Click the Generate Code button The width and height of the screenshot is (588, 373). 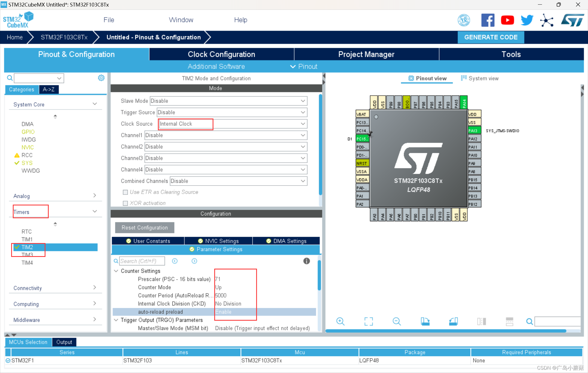(490, 37)
